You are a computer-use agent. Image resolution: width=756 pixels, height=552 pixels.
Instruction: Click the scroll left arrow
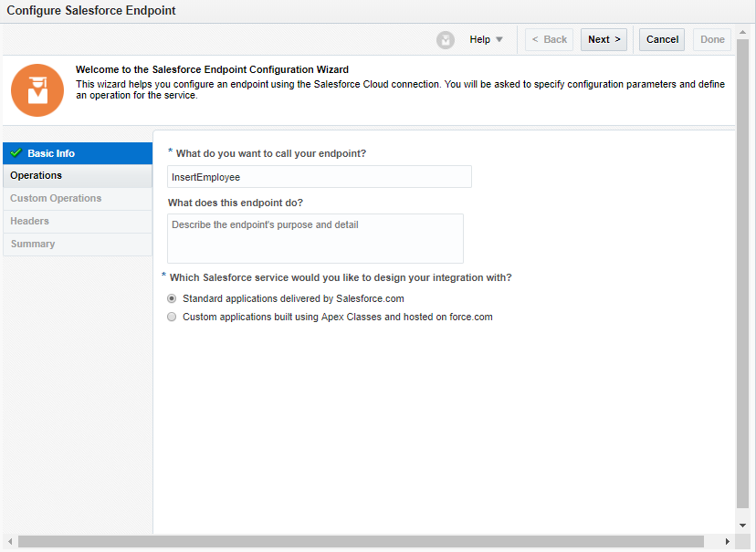coord(10,541)
